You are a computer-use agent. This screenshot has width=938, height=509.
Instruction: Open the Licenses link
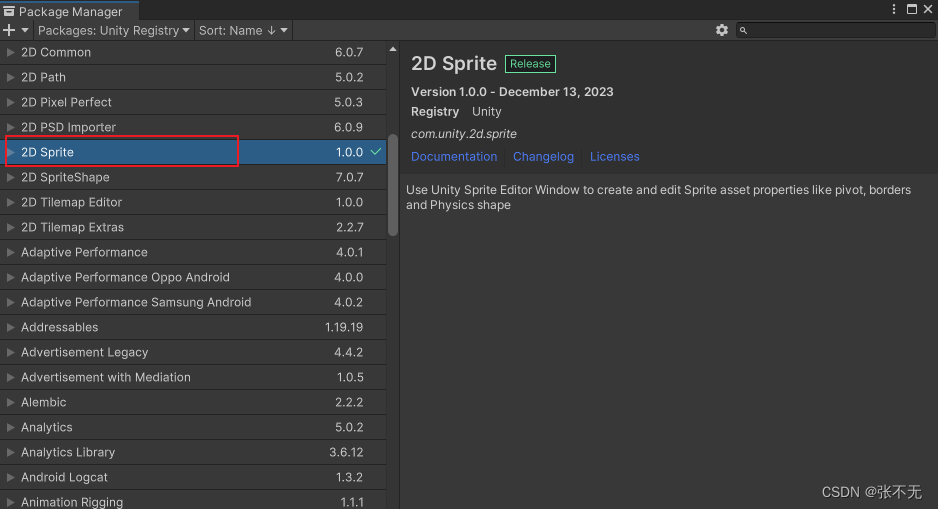click(x=614, y=157)
